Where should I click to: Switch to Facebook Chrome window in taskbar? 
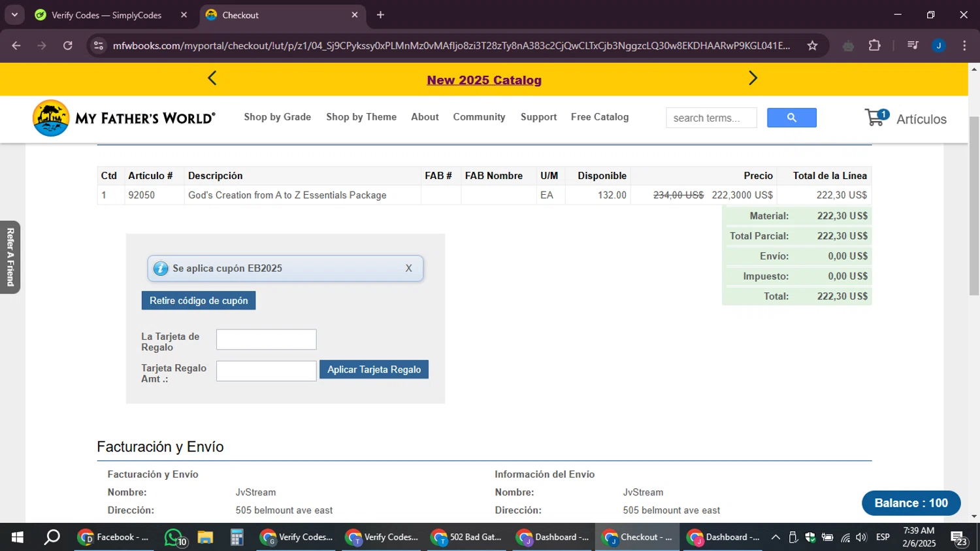click(x=114, y=537)
